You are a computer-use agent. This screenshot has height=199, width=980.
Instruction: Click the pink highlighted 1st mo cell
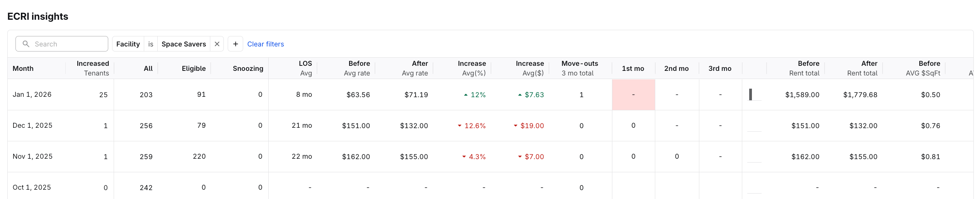coord(633,94)
